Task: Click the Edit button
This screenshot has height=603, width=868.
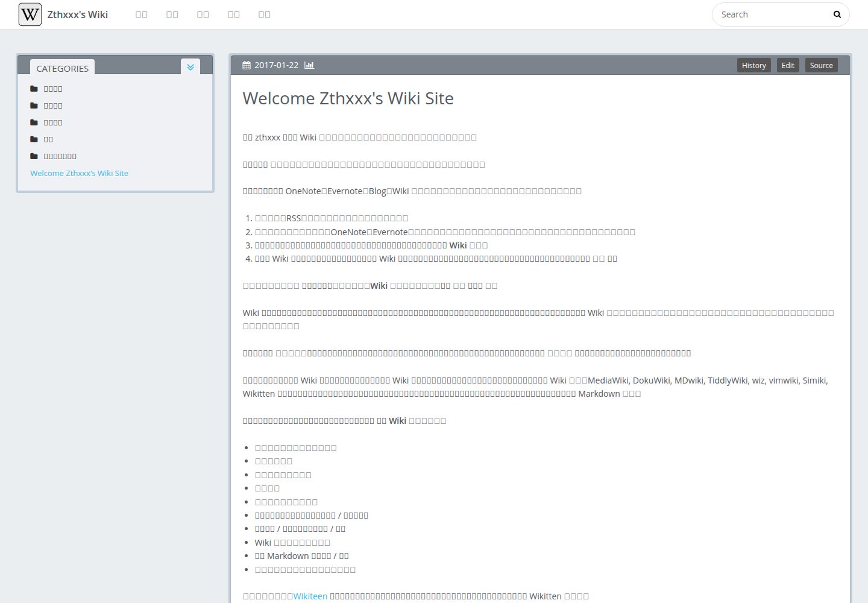Action: [x=788, y=65]
